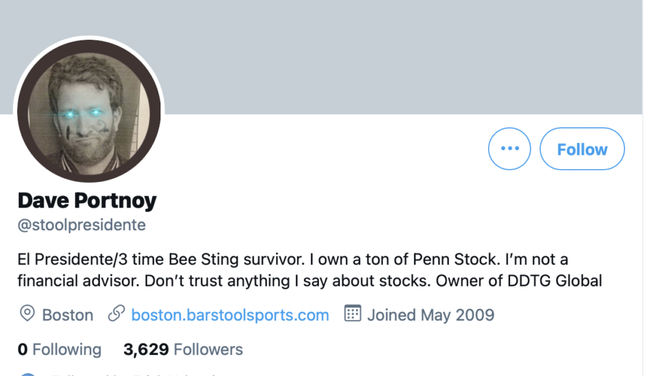View the 3,629 Followers list

tap(183, 350)
